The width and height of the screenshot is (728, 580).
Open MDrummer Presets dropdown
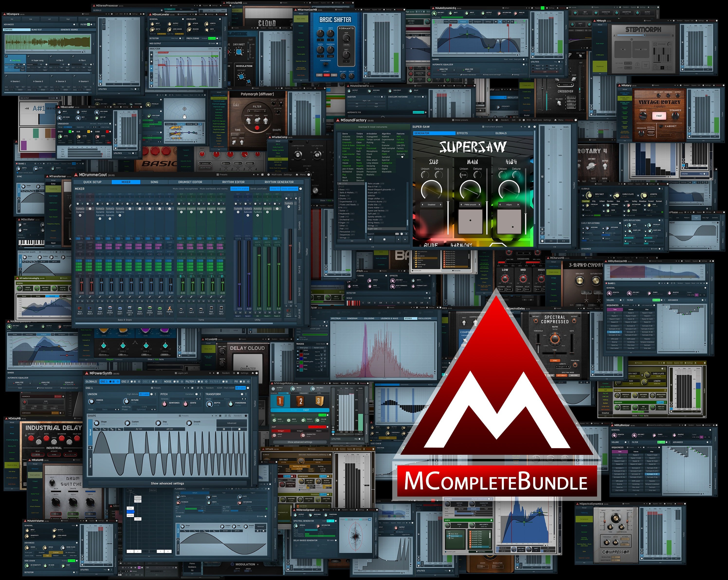(x=222, y=175)
